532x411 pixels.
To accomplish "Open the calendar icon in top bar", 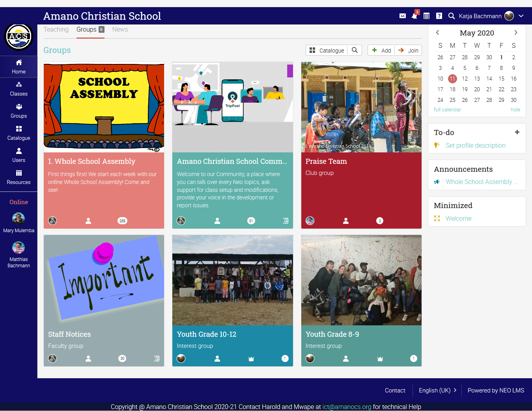I will click(x=426, y=16).
